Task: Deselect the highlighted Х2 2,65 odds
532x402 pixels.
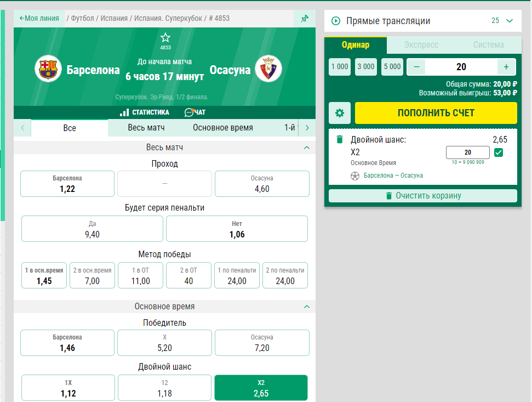Action: (261, 388)
